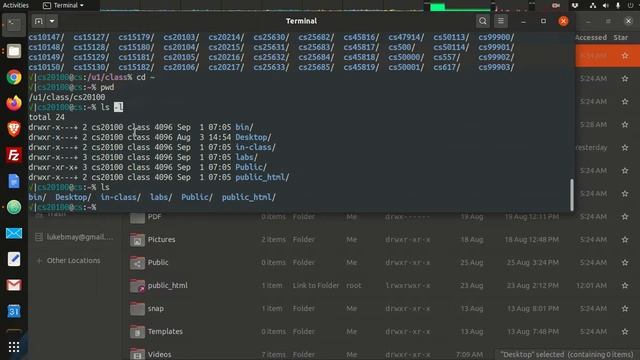Star the Public folder row
640x360 pixels.
coord(625,262)
